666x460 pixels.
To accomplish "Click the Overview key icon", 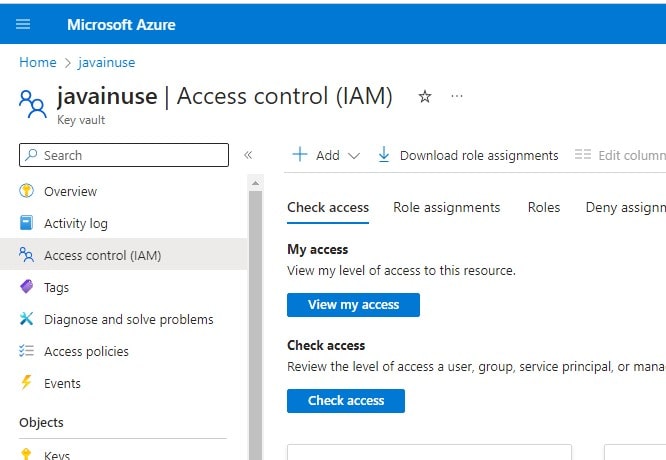I will pyautogui.click(x=26, y=191).
